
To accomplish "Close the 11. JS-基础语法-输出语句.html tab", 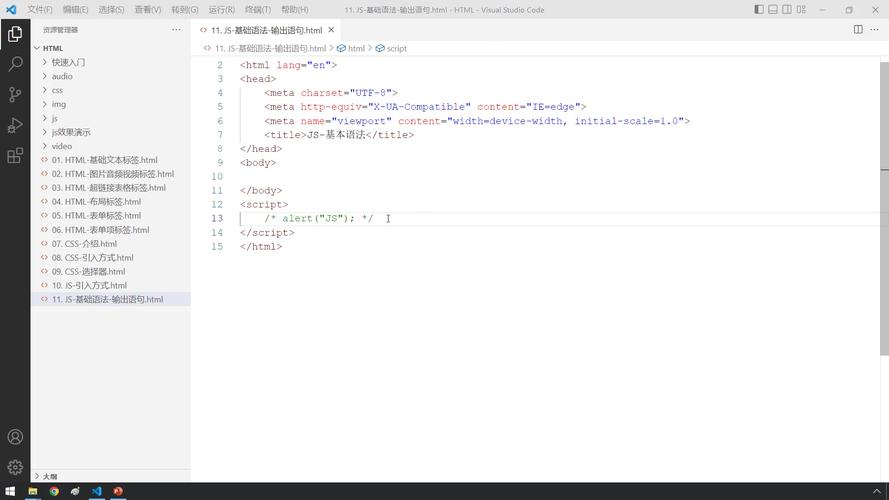I will tap(331, 29).
